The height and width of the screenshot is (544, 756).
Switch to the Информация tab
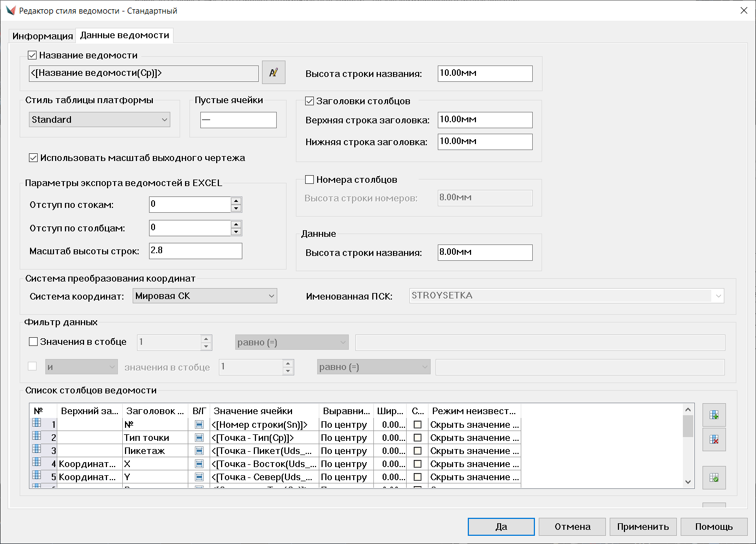point(43,36)
